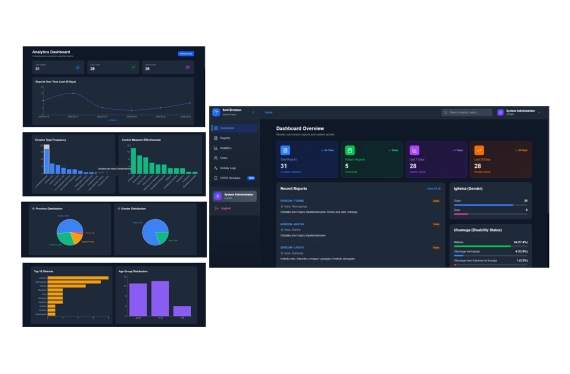Click the first report's orange status badge
Viewport: 570px width, 374px height.
pyautogui.click(x=436, y=201)
